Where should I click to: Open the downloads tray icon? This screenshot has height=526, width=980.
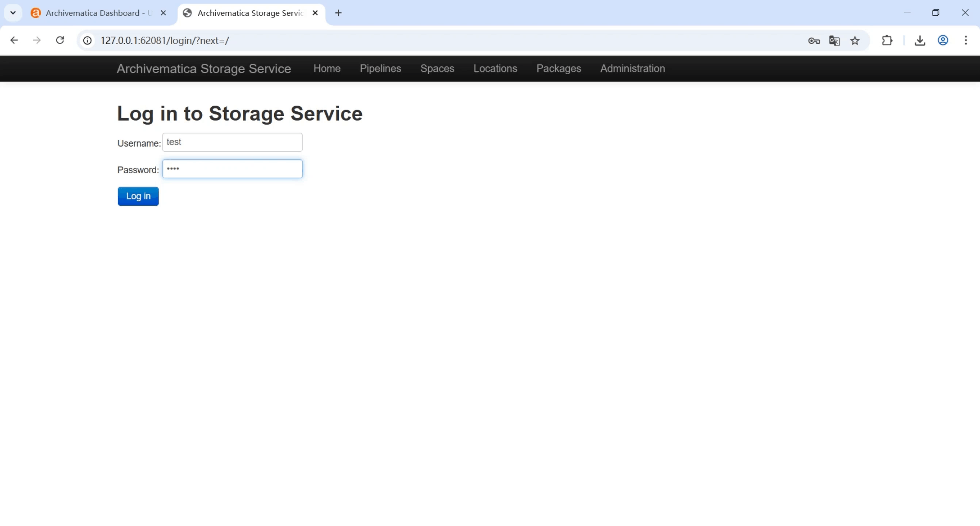tap(920, 40)
